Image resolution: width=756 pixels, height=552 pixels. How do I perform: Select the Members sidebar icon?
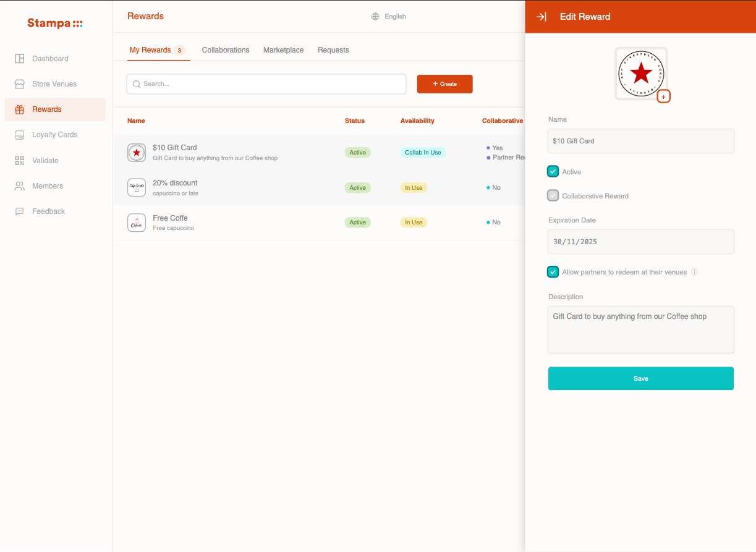(19, 185)
